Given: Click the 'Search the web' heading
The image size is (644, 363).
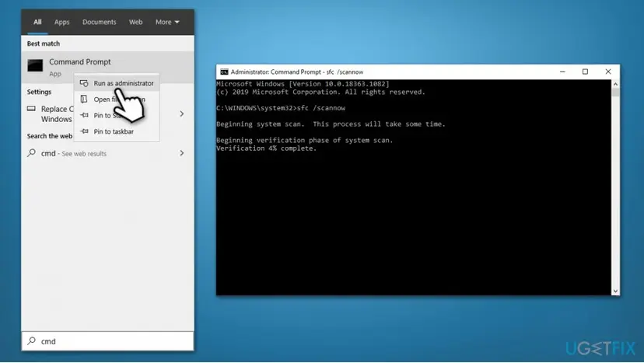Looking at the screenshot, I should (50, 136).
